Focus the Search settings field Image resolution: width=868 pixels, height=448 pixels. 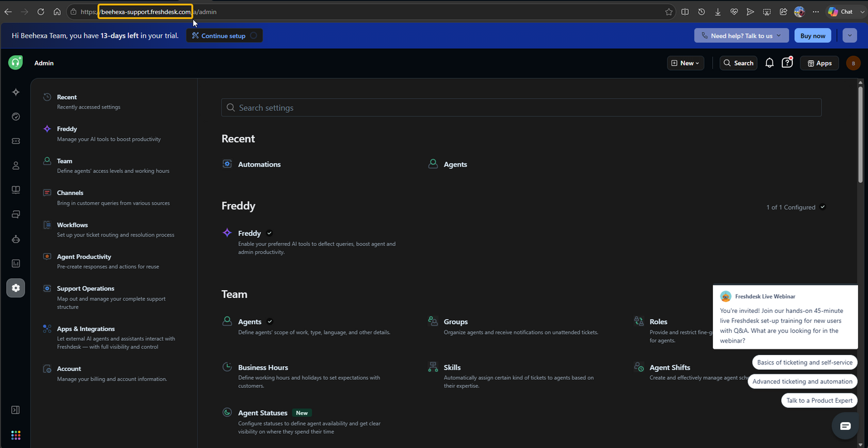tap(521, 107)
